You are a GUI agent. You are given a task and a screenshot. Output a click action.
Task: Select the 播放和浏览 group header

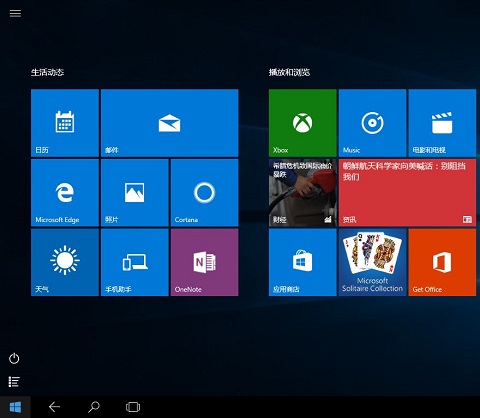[289, 72]
